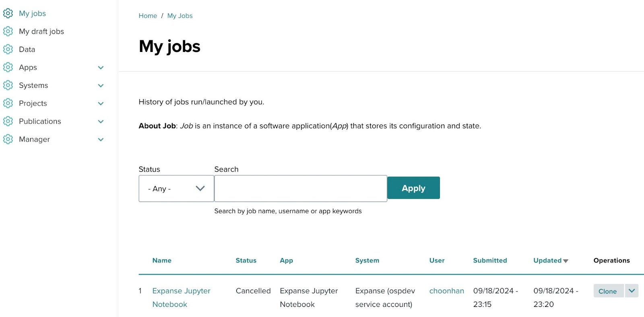The width and height of the screenshot is (644, 317).
Task: Expand the Apps sidebar submenu chevron
Action: (101, 68)
